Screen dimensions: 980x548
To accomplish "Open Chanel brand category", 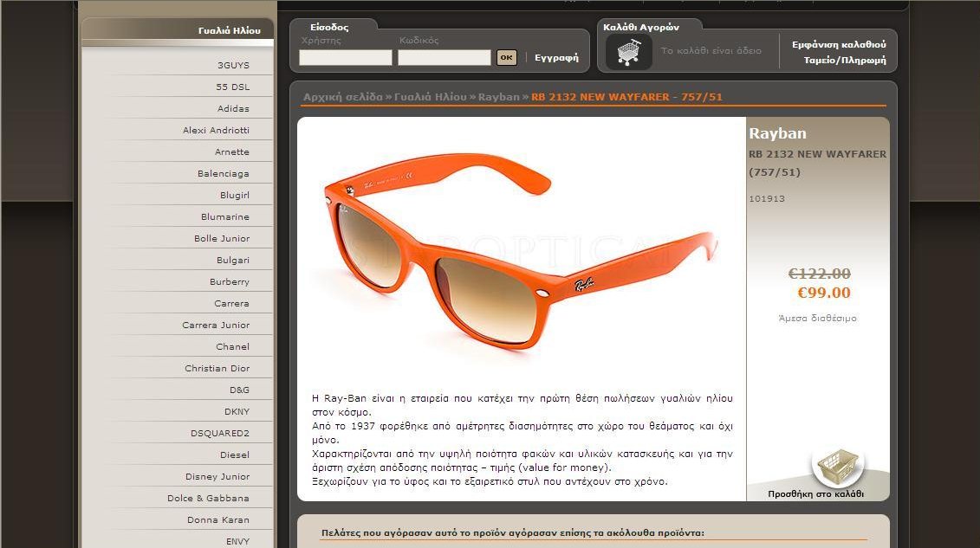I will click(x=232, y=347).
